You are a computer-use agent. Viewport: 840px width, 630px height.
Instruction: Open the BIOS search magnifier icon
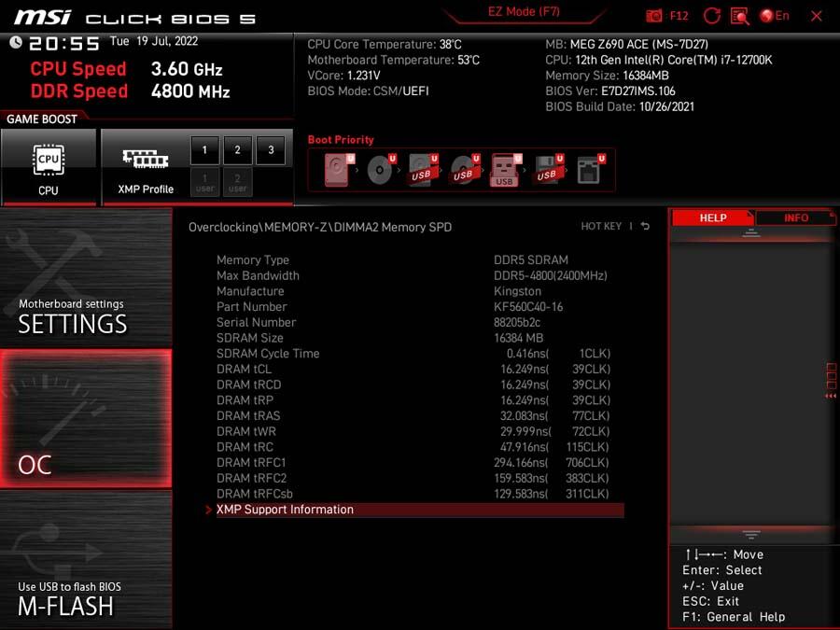pyautogui.click(x=740, y=16)
